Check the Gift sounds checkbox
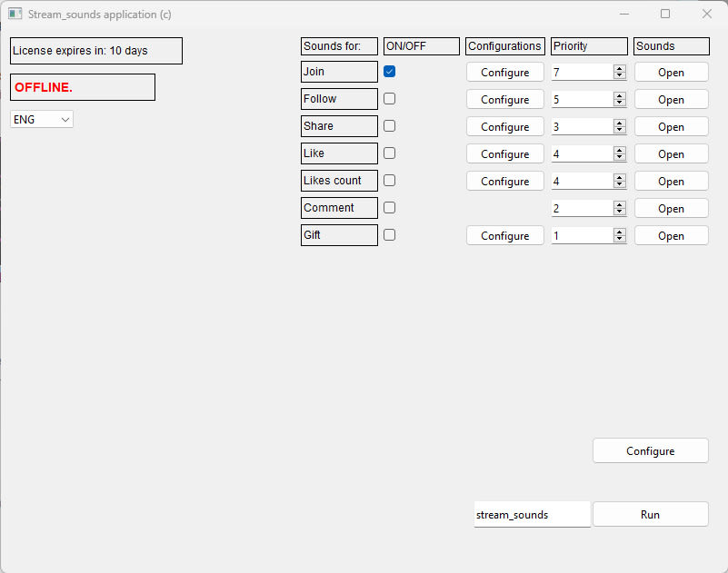This screenshot has width=728, height=573. (390, 235)
